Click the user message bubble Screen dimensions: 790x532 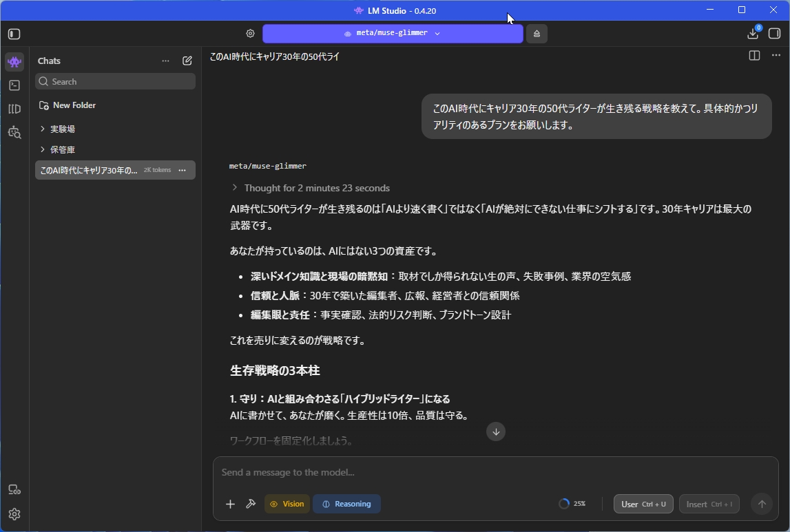click(596, 116)
